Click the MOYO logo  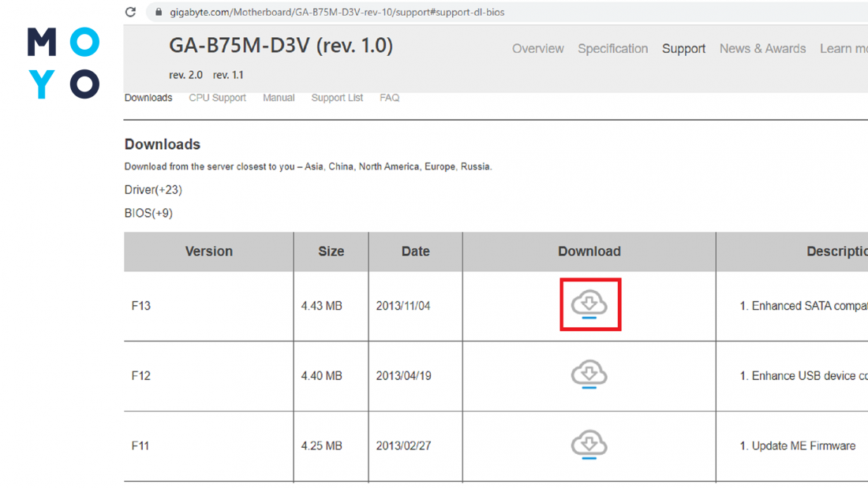[x=63, y=63]
